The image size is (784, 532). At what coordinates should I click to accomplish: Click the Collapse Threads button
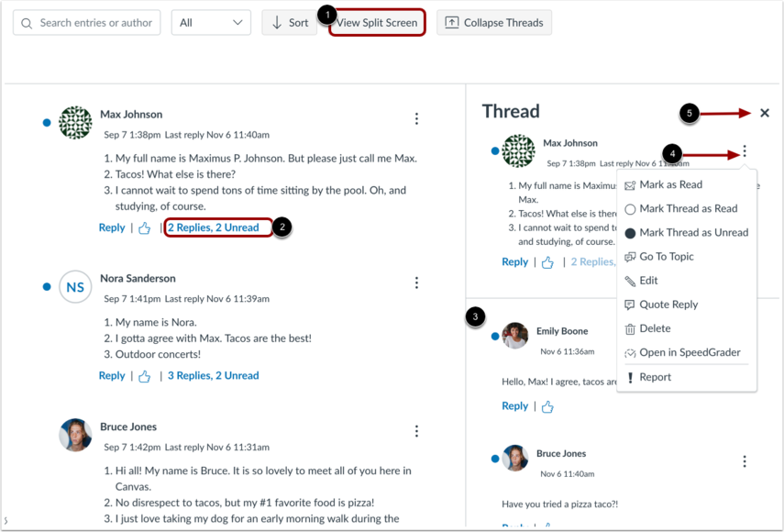pyautogui.click(x=494, y=23)
